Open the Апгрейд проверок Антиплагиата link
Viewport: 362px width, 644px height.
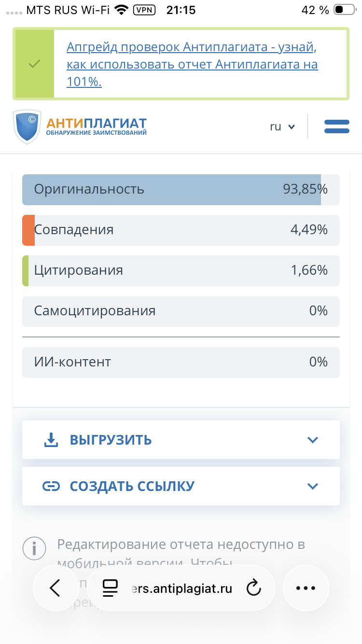[x=192, y=63]
